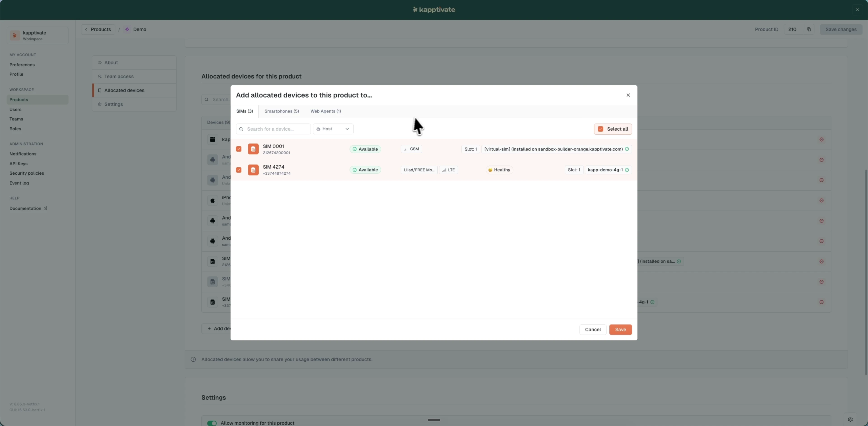Click the Cancel button in dialog

tap(593, 330)
